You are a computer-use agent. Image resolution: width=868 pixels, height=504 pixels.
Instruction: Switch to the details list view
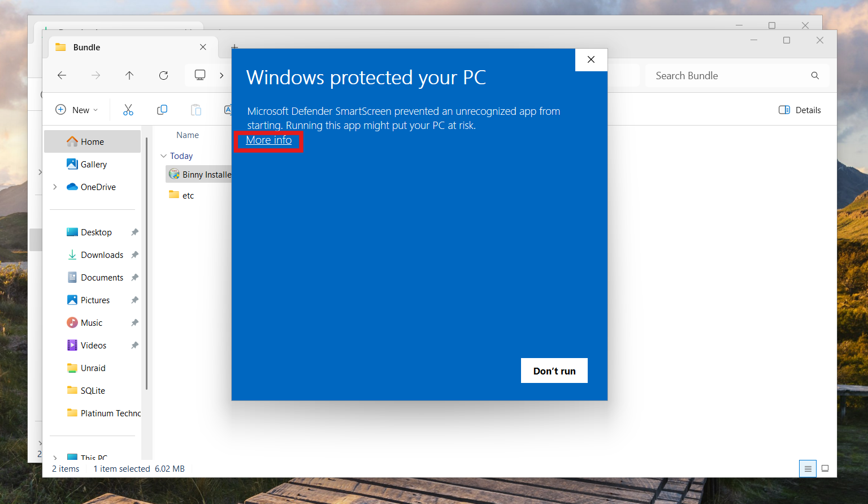(x=808, y=468)
